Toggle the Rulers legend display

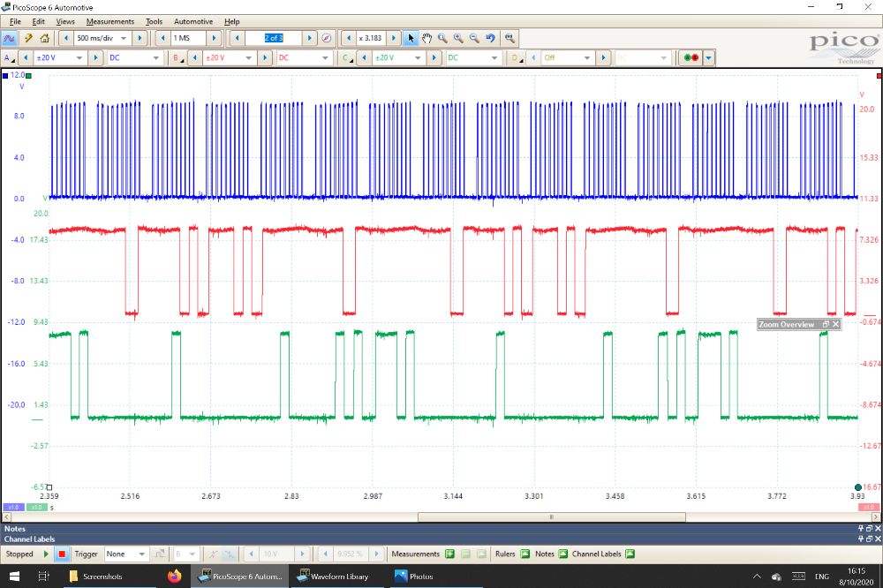[x=525, y=554]
